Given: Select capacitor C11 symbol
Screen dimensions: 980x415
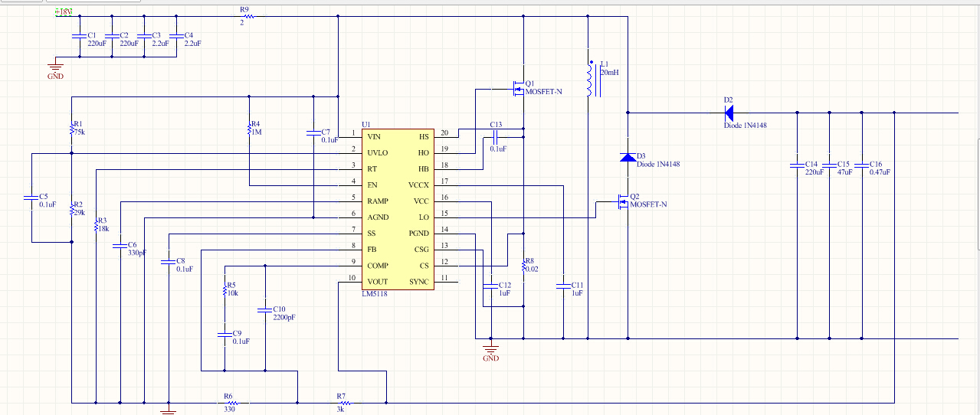Looking at the screenshot, I should point(563,286).
